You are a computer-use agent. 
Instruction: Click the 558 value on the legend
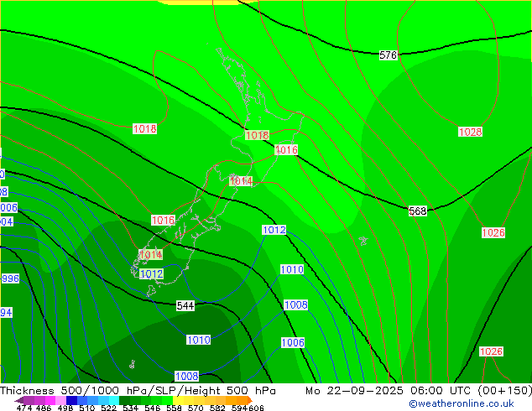click(x=174, y=408)
